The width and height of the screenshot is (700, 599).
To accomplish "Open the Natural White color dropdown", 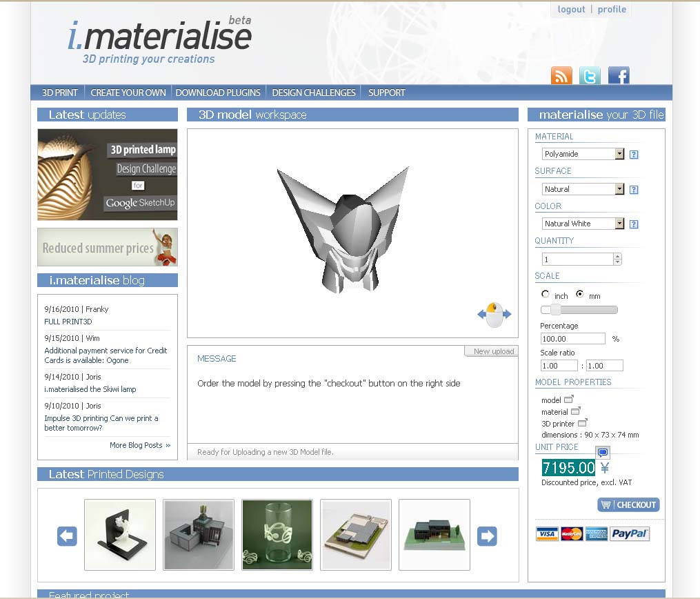I will (583, 224).
